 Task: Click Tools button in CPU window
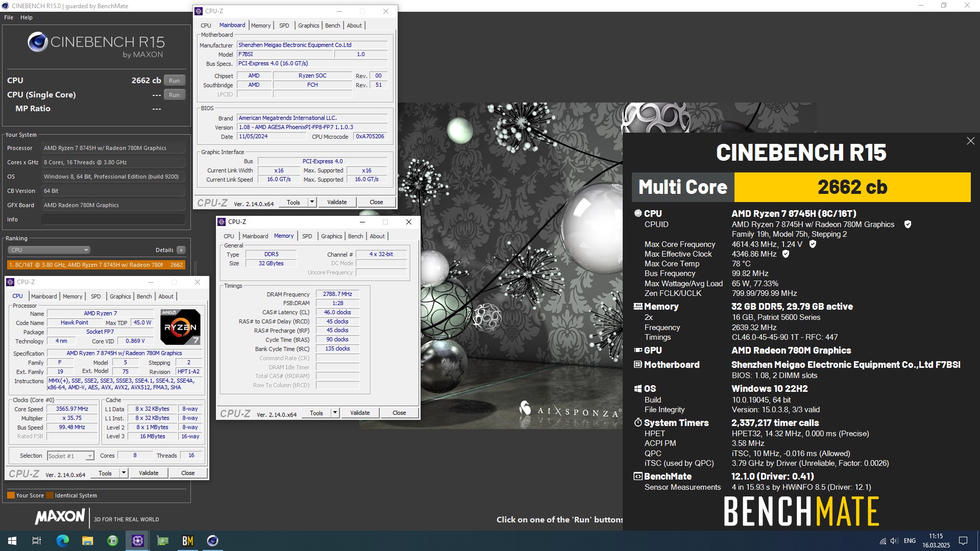coord(105,473)
